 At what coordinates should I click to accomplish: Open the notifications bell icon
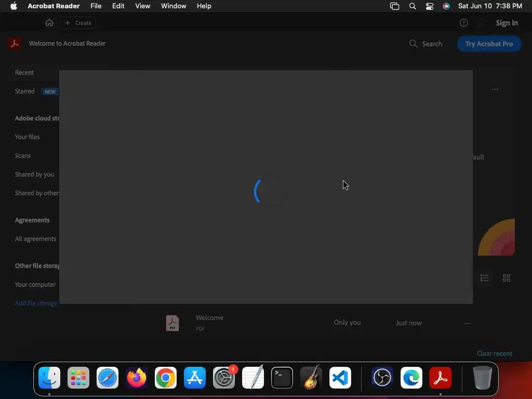click(481, 23)
